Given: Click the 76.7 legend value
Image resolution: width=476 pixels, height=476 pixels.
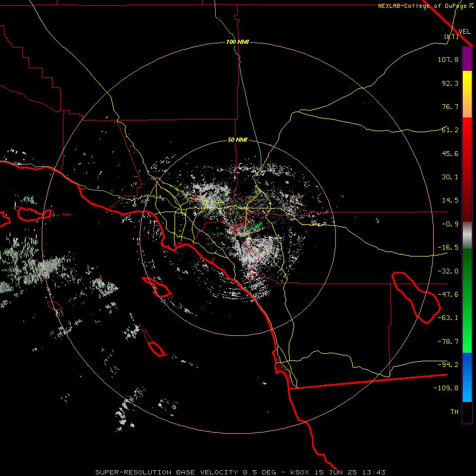Looking at the screenshot, I should coord(450,106).
